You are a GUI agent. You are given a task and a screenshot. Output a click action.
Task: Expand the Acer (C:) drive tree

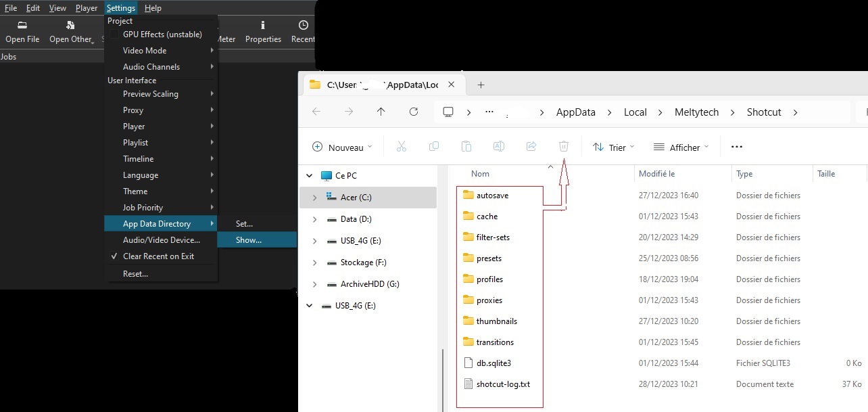point(314,198)
